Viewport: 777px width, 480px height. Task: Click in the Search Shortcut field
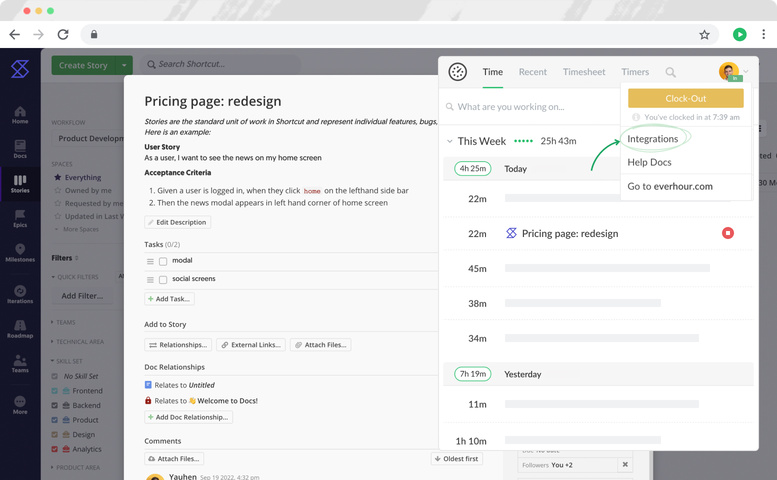tap(221, 64)
